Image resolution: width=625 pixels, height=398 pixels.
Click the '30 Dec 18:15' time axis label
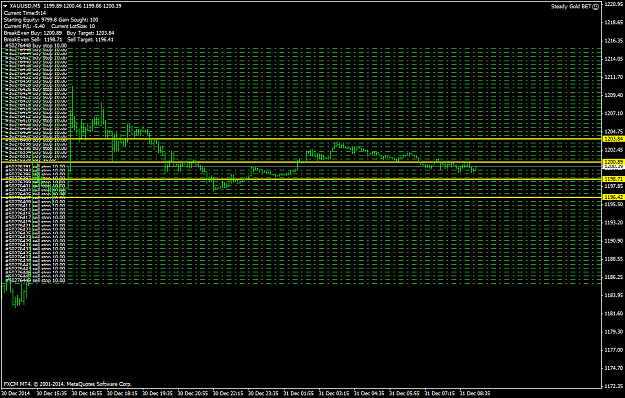122,393
